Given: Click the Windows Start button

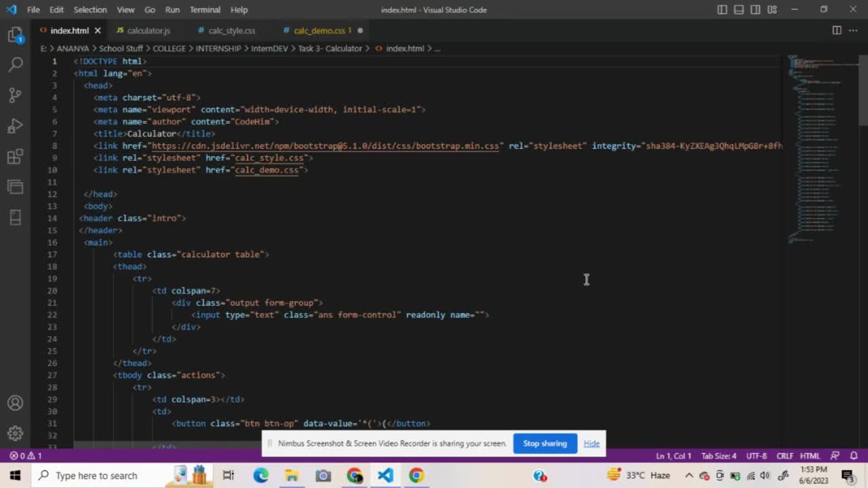Looking at the screenshot, I should [15, 475].
